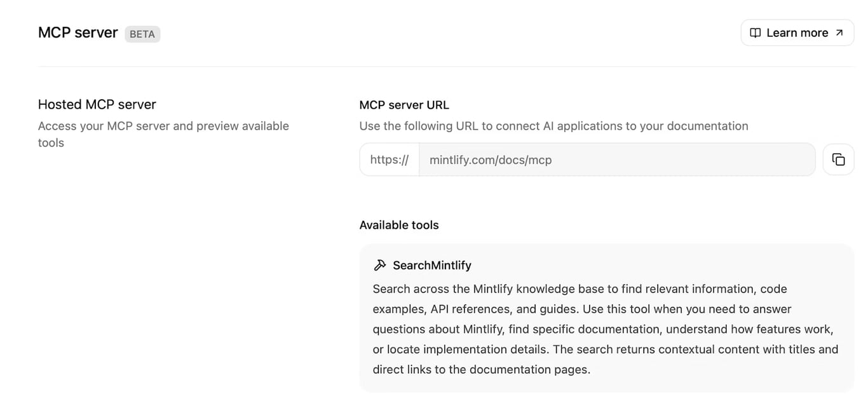The height and width of the screenshot is (408, 868).
Task: Click the documentation icon in the Learn more button
Action: click(755, 32)
